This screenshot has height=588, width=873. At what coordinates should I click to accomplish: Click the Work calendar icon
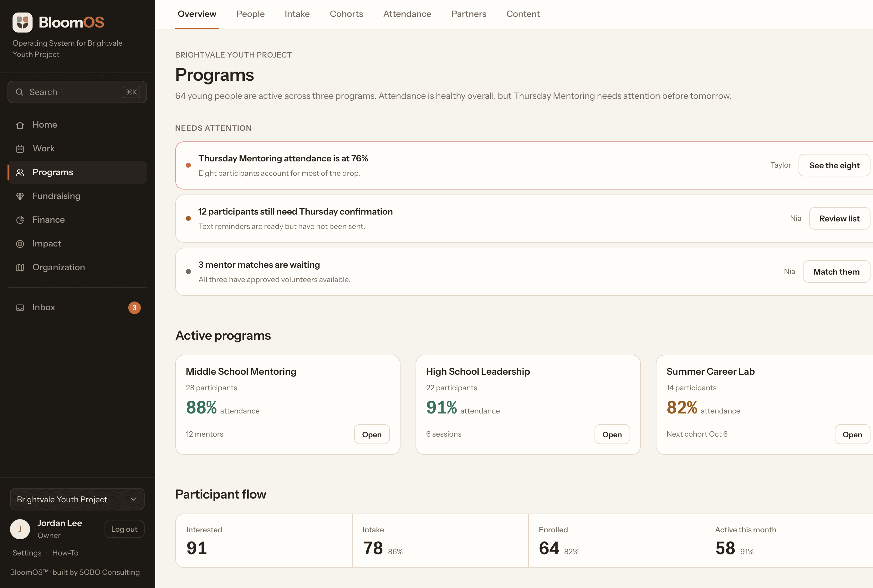[x=20, y=149]
